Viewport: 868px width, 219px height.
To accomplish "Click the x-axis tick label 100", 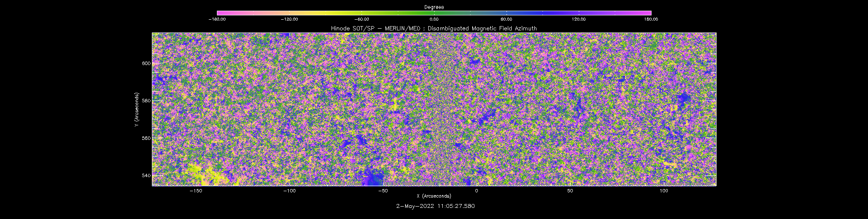I will 664,191.
